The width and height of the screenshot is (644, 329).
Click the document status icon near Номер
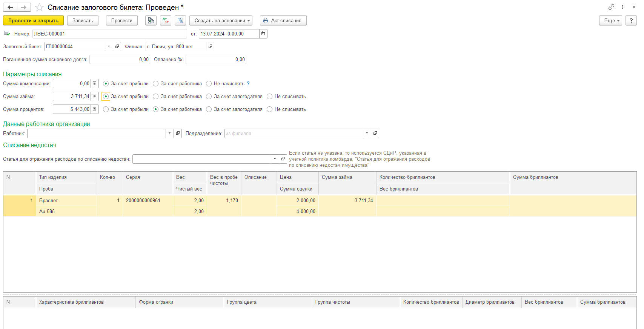point(7,33)
